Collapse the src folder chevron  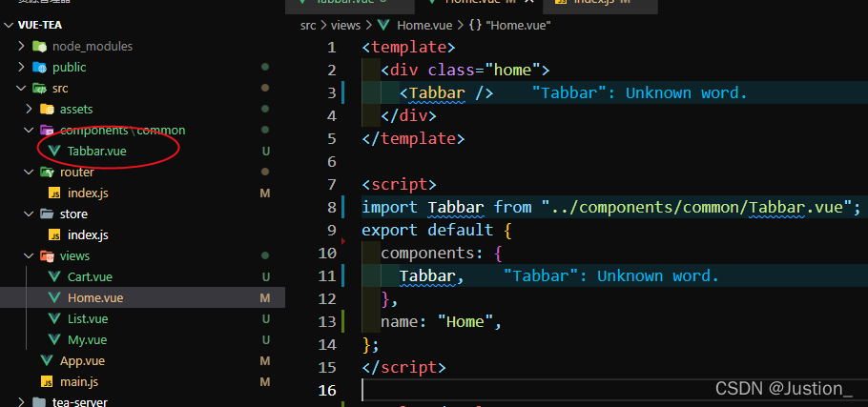coord(21,88)
